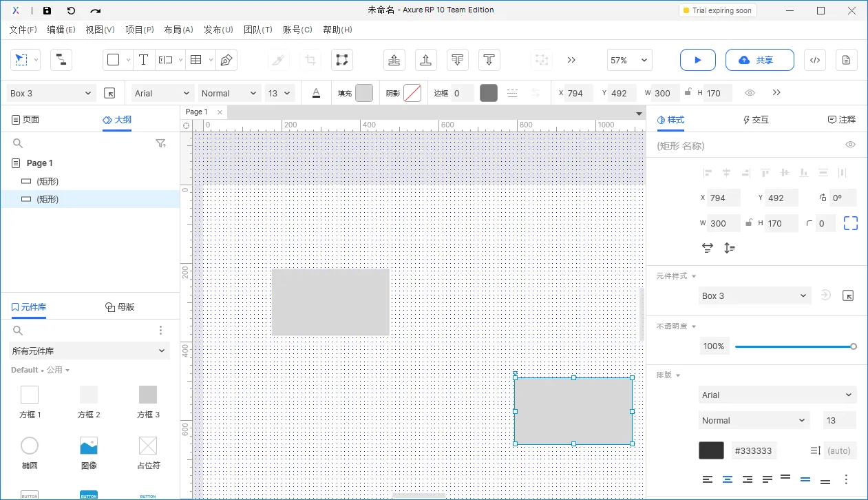Create new style from widget icon
Image resolution: width=868 pixels, height=500 pixels.
(848, 295)
